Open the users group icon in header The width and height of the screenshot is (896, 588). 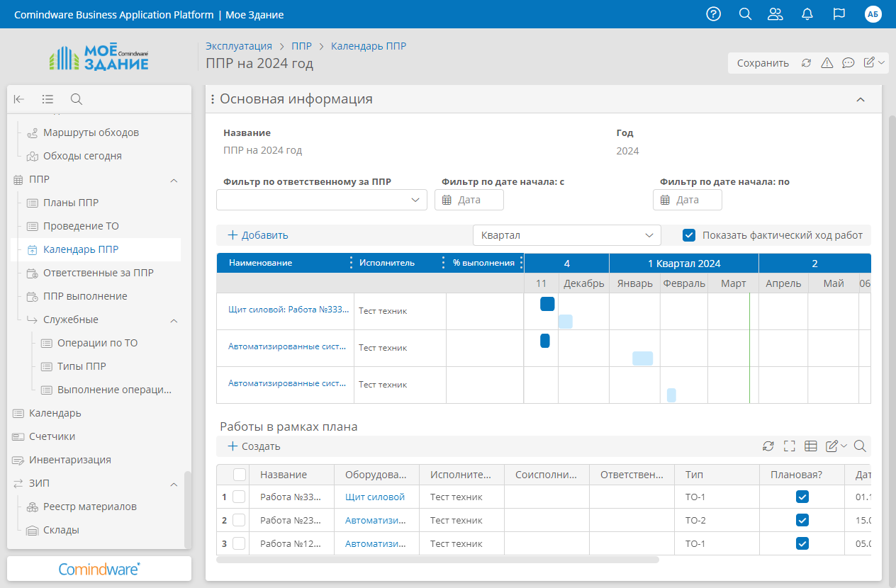pyautogui.click(x=775, y=14)
